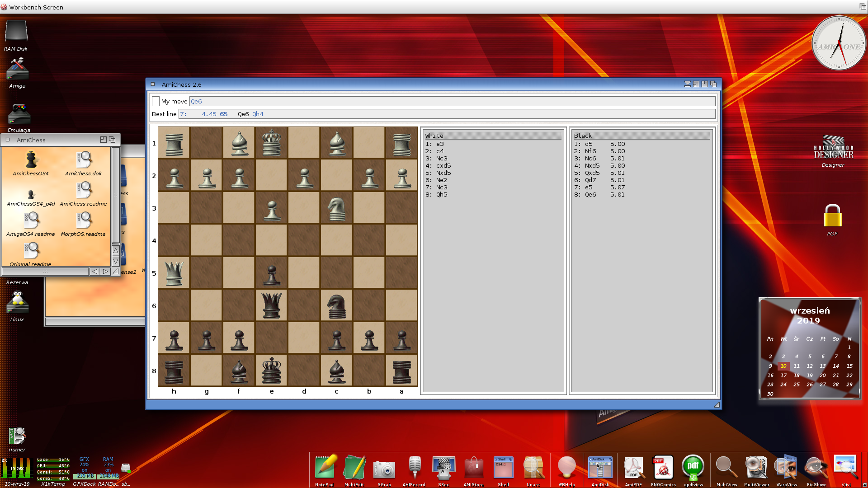Iconify the AmiChess 2.6 window
Image resolution: width=868 pixels, height=488 pixels.
688,84
